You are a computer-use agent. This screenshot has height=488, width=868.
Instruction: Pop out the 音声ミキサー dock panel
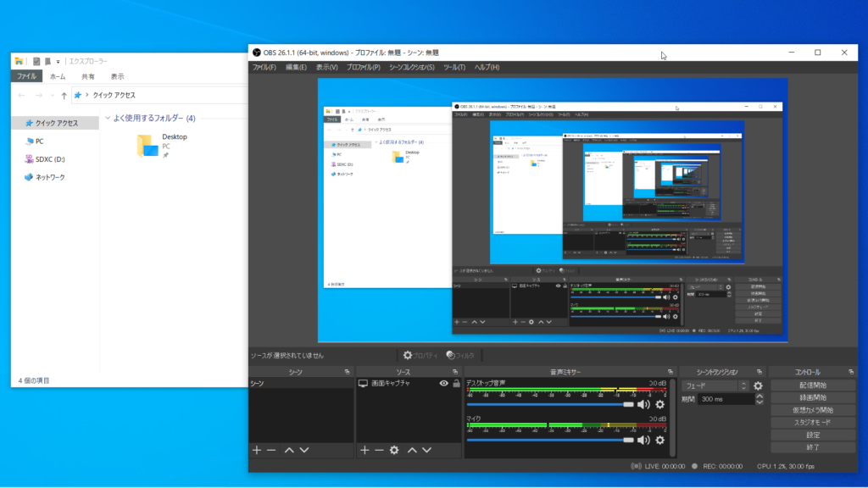point(670,372)
